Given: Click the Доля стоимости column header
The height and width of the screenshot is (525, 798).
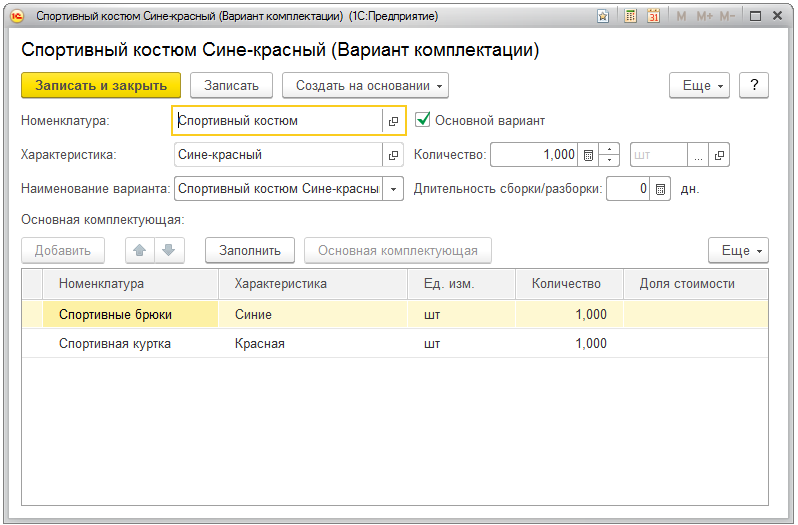Looking at the screenshot, I should tap(696, 284).
